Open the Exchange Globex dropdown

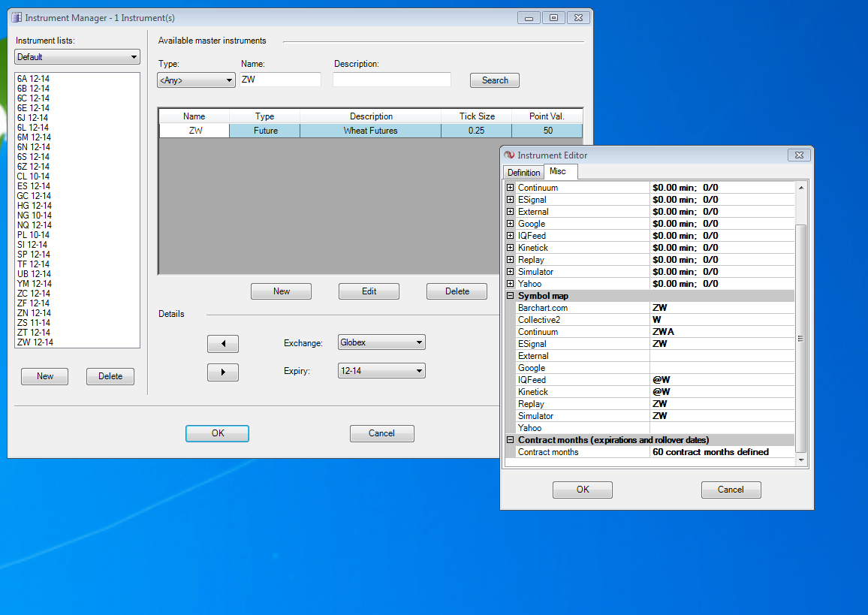(x=381, y=342)
